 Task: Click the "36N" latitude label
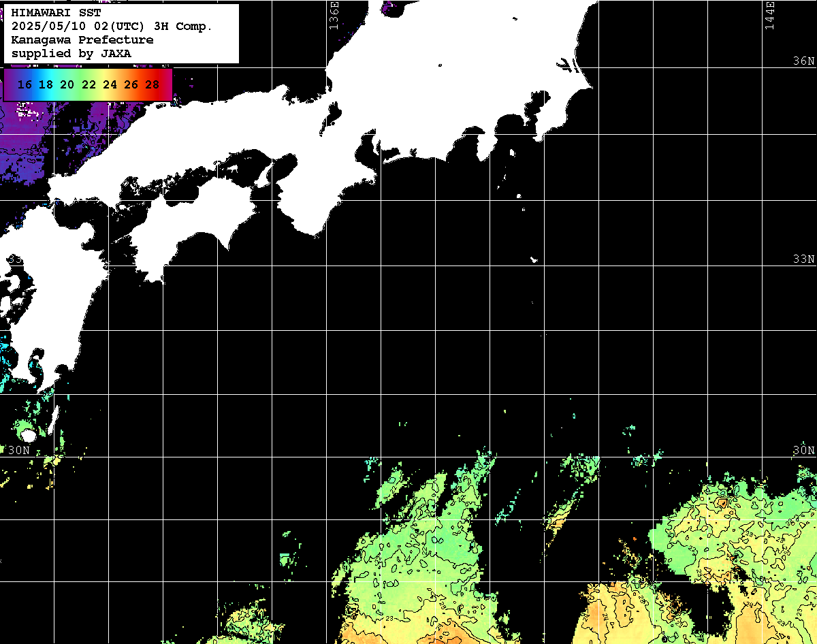click(x=803, y=61)
